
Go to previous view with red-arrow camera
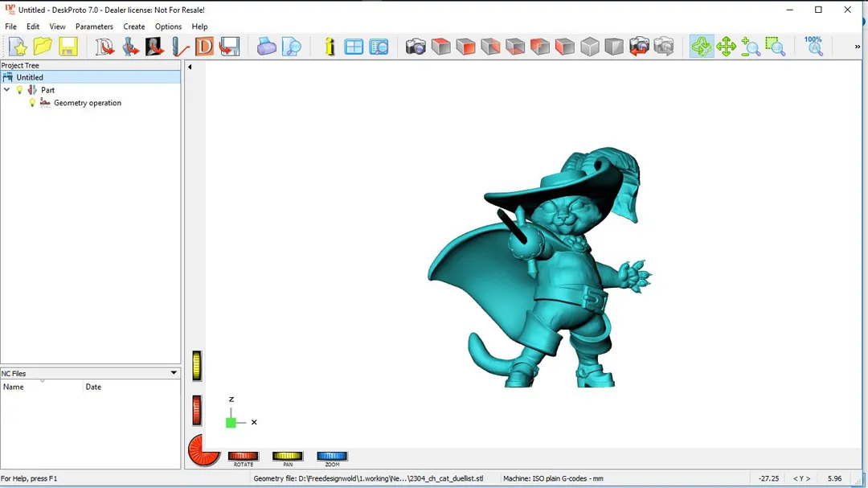[639, 47]
